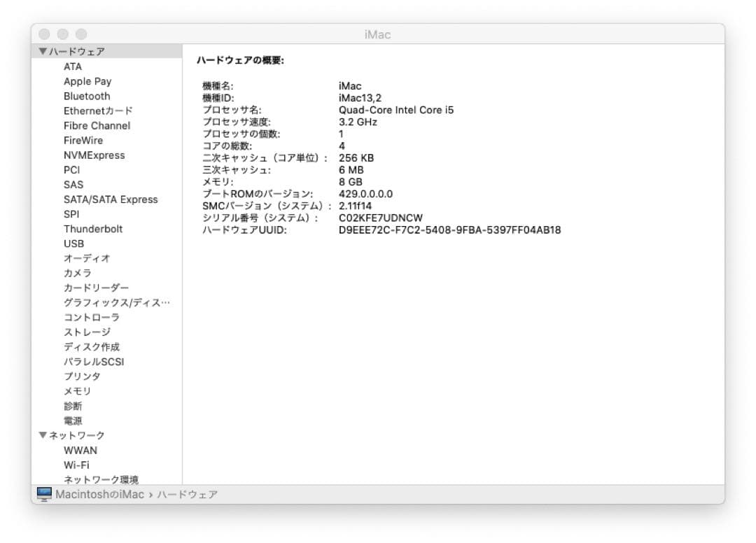Image resolution: width=756 pixels, height=543 pixels.
Task: Click MacintoshのiMac in the path bar
Action: pos(100,494)
